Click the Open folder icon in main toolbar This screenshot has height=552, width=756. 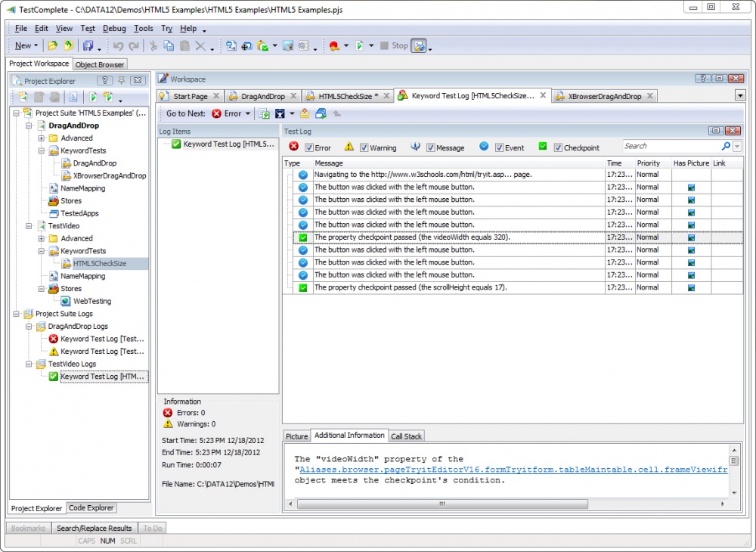click(x=53, y=46)
